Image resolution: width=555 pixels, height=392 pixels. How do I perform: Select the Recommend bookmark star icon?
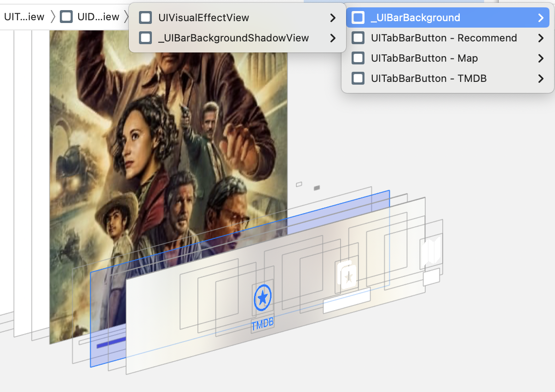347,275
